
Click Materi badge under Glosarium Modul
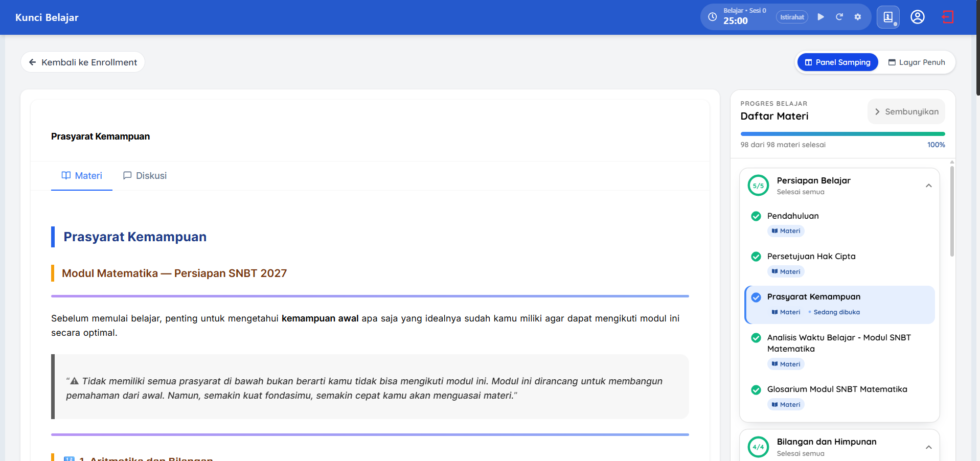(x=786, y=405)
